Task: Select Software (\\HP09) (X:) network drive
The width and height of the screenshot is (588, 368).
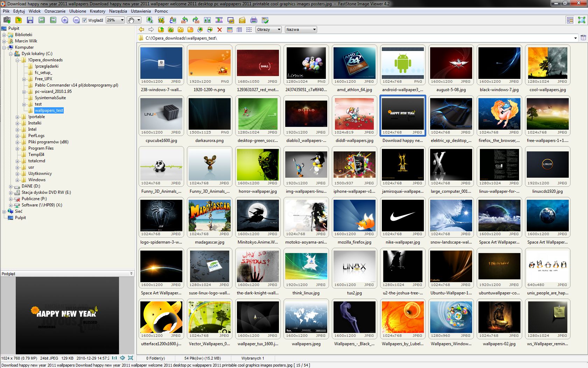Action: click(42, 205)
